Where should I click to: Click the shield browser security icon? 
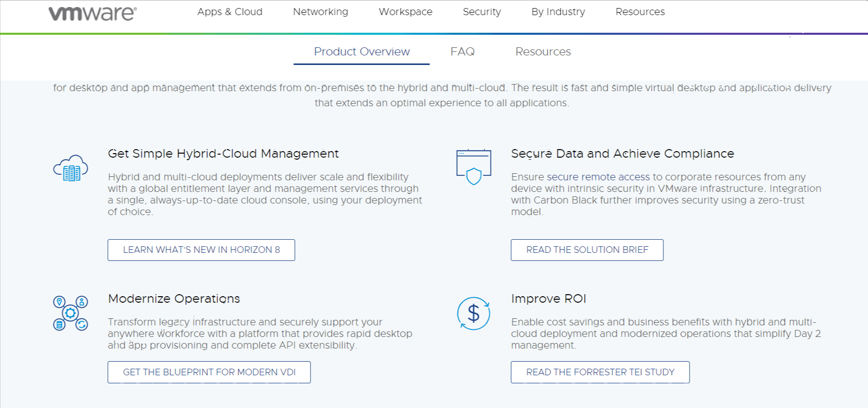point(473,167)
